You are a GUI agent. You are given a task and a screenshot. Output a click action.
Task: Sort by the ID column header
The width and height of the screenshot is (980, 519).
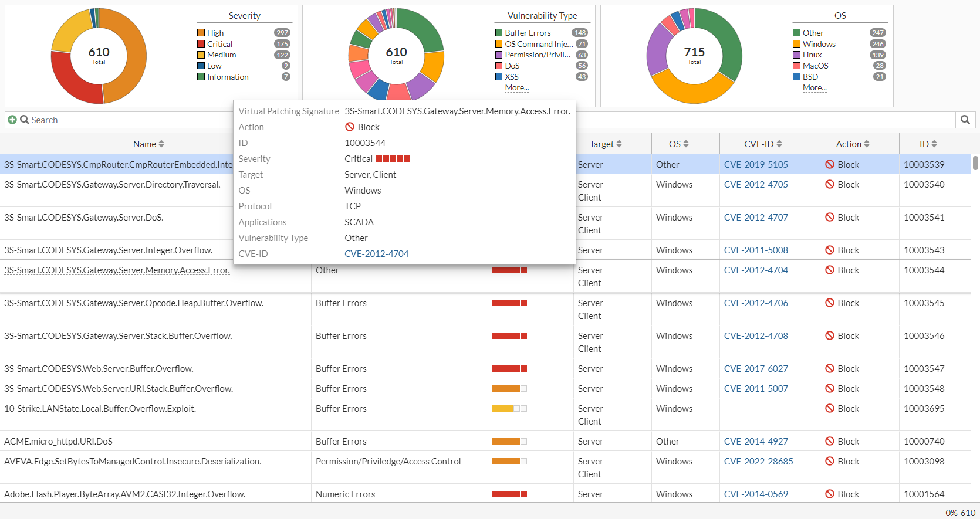click(928, 144)
